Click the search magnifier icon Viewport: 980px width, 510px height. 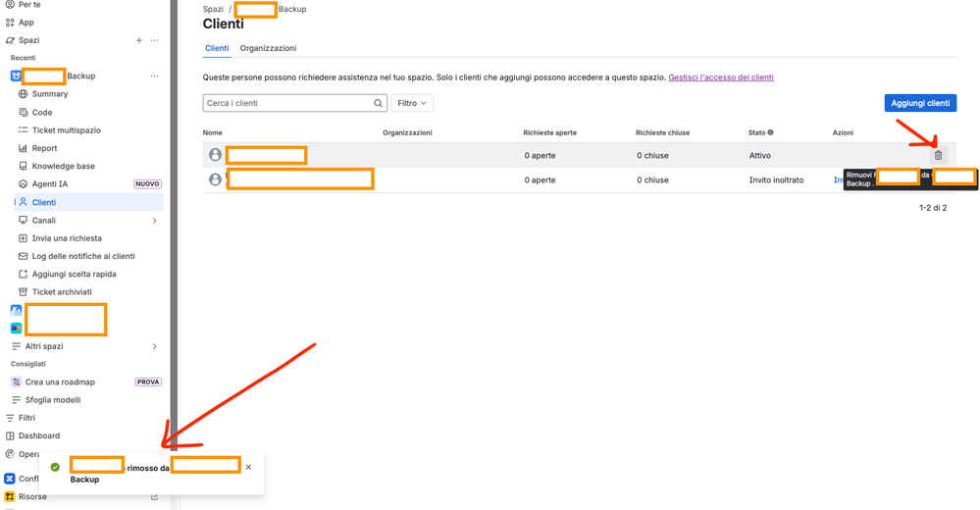378,103
